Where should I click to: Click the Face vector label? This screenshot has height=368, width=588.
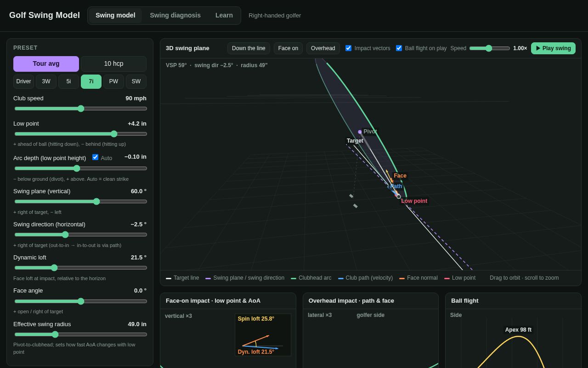pos(400,176)
